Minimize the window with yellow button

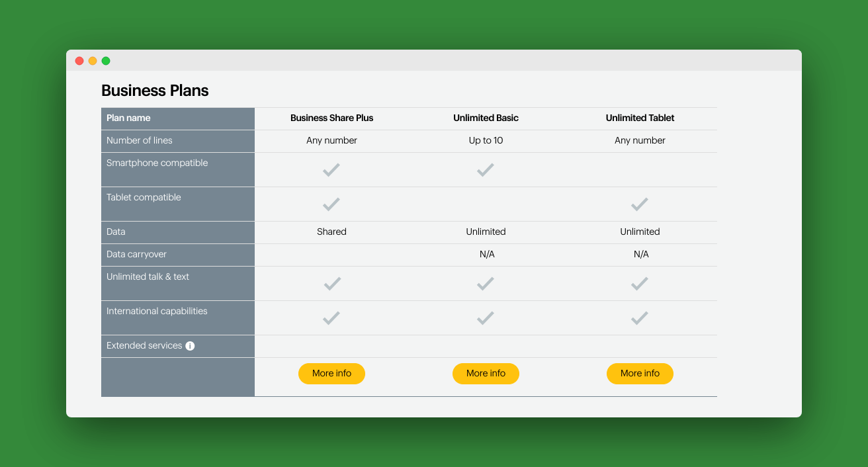(93, 61)
